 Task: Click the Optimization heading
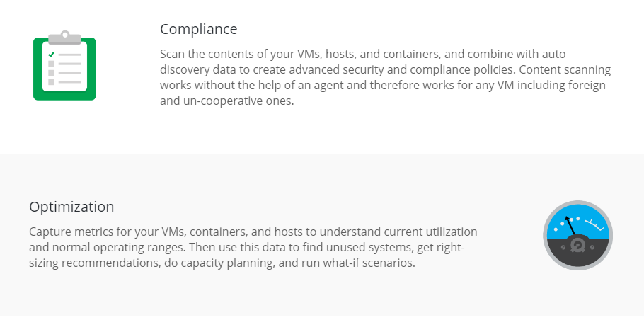tap(71, 207)
